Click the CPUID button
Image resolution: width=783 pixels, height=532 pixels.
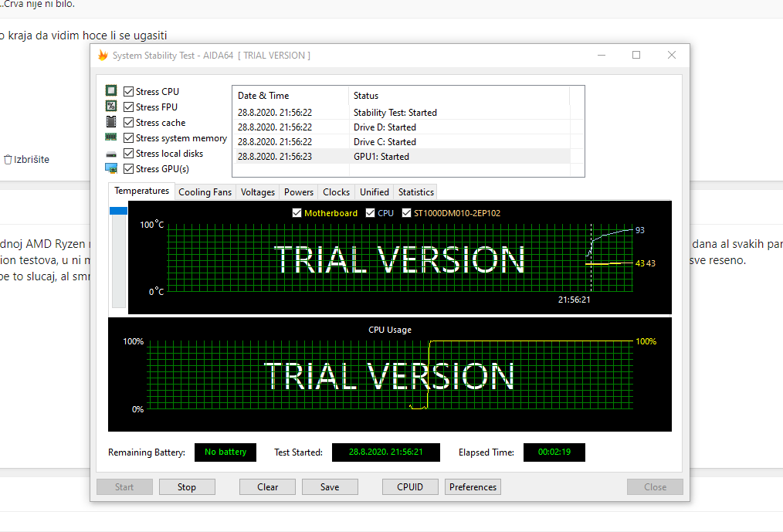point(410,487)
